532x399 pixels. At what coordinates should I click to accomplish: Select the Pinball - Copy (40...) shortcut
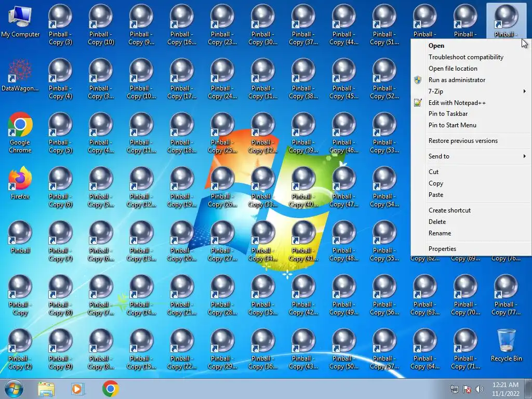pos(303,187)
